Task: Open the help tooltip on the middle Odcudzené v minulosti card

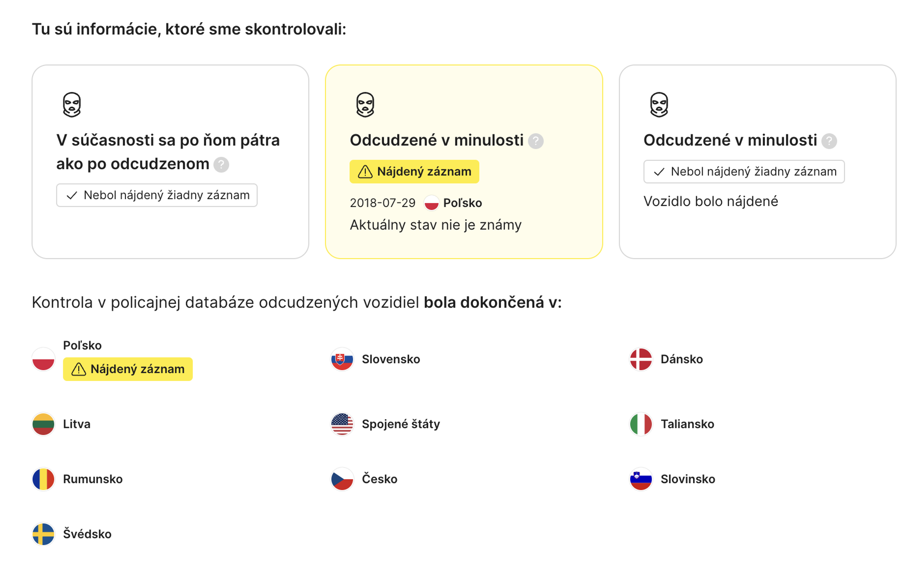Action: 536,141
